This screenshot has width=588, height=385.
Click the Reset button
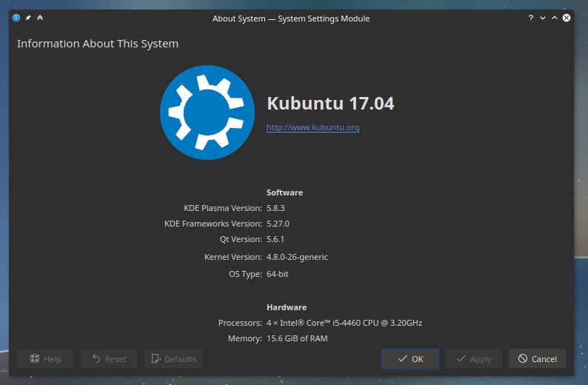point(109,359)
